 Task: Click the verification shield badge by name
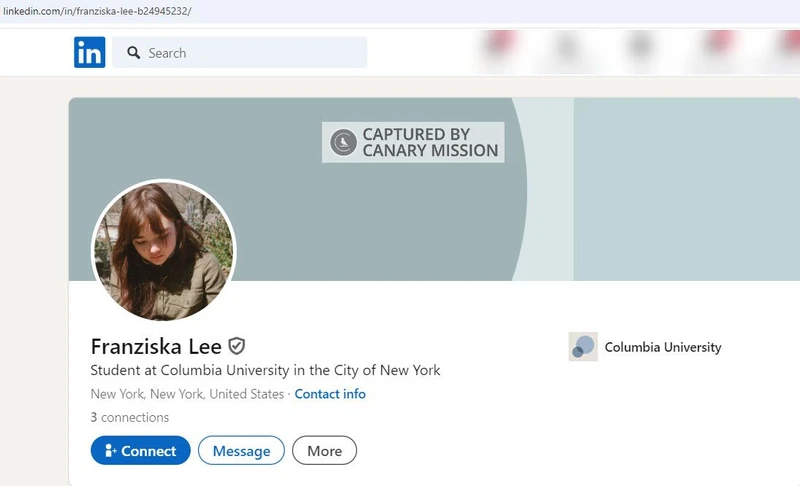pyautogui.click(x=236, y=346)
